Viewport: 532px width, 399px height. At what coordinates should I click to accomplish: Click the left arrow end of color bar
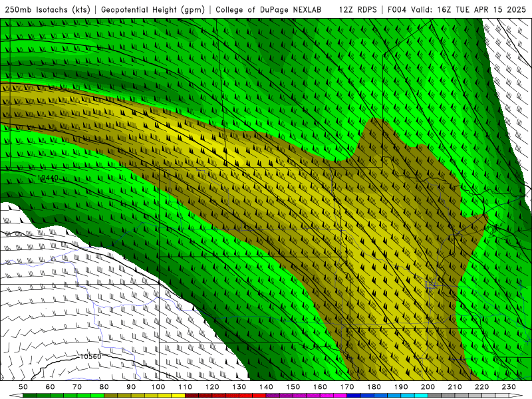point(16,396)
